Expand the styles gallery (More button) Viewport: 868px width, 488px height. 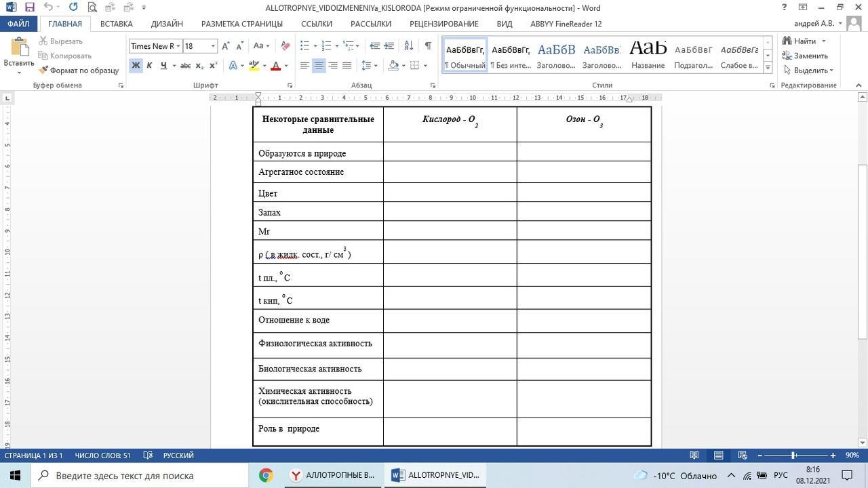coord(768,67)
